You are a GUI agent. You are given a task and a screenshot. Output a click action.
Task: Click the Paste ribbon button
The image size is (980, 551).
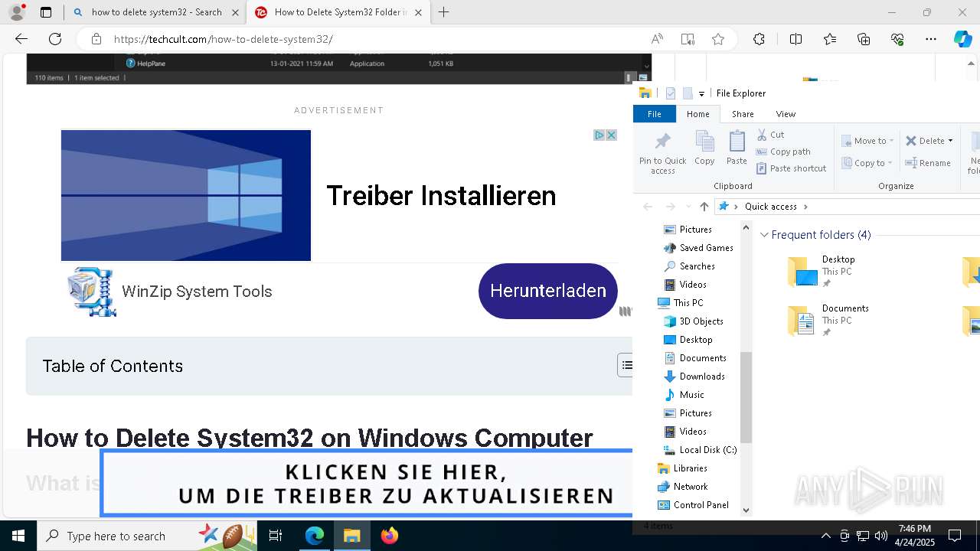pos(737,148)
